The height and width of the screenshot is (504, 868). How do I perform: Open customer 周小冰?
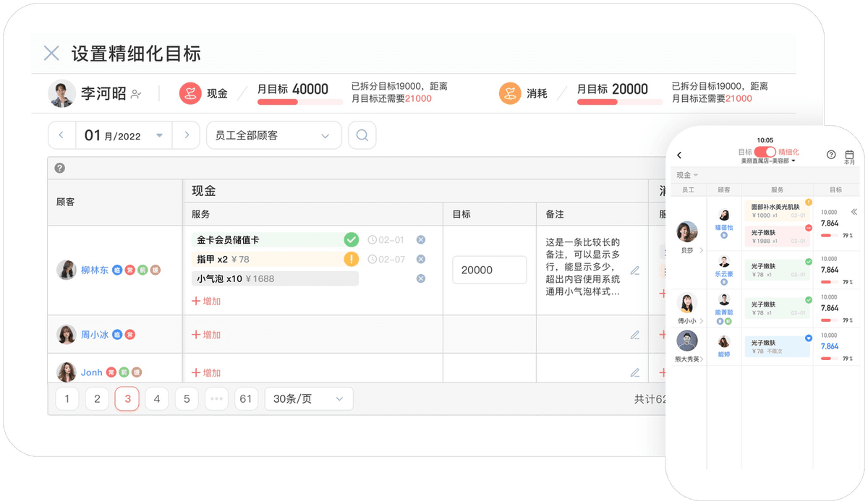pyautogui.click(x=95, y=335)
